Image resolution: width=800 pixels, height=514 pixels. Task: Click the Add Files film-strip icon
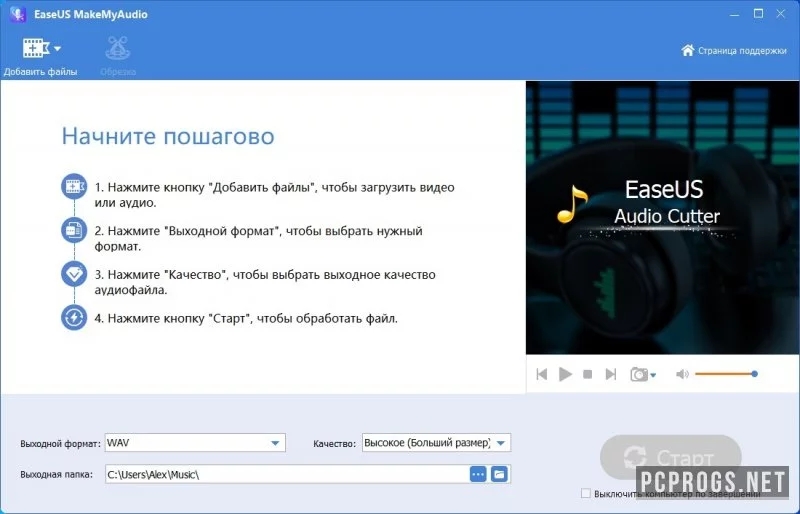(35, 48)
